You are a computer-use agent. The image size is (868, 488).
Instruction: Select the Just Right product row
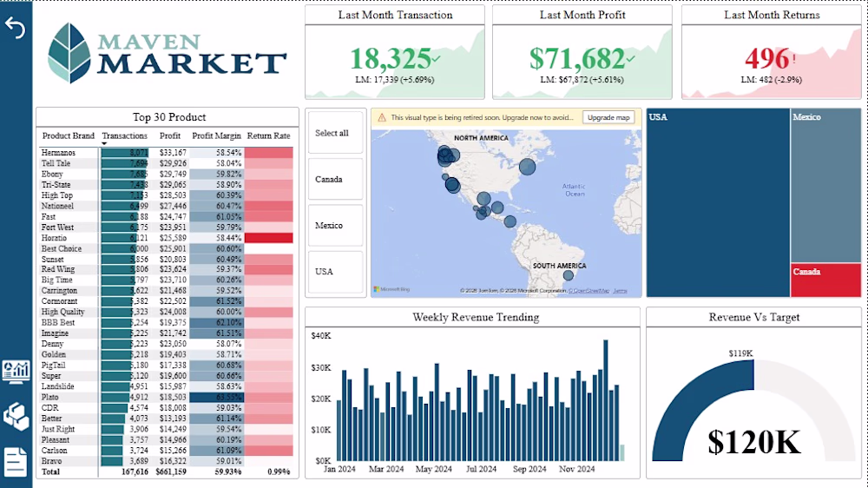point(168,429)
